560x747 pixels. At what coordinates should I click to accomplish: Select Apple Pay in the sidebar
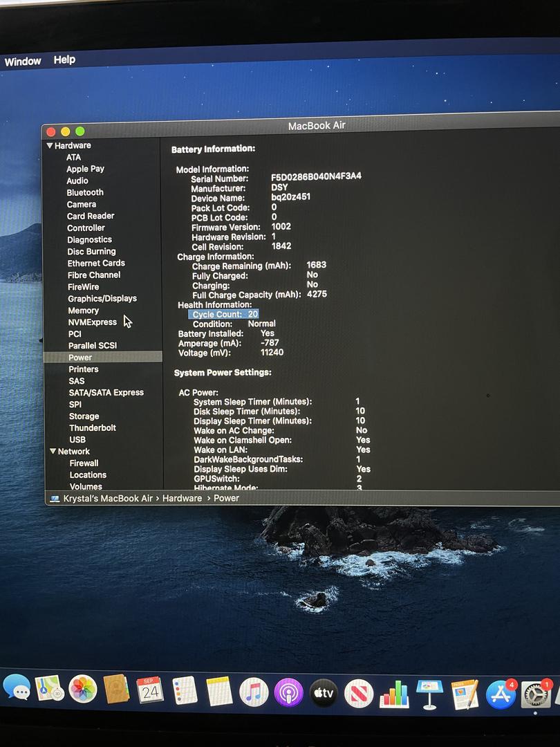coord(85,169)
